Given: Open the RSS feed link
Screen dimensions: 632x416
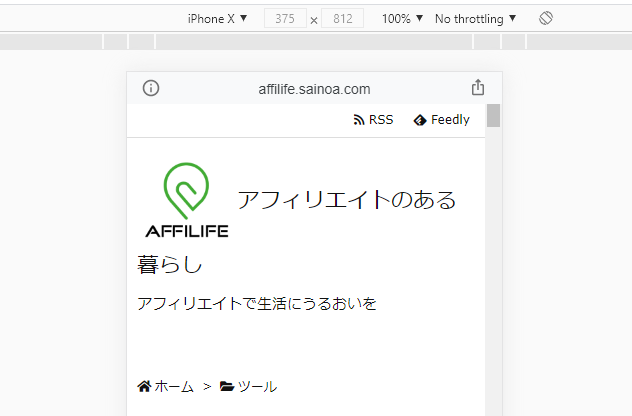Looking at the screenshot, I should (x=373, y=120).
